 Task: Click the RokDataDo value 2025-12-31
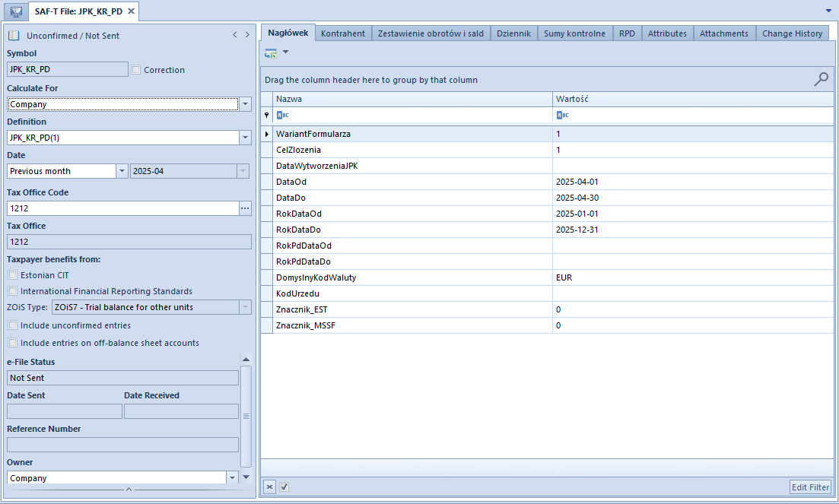point(577,230)
